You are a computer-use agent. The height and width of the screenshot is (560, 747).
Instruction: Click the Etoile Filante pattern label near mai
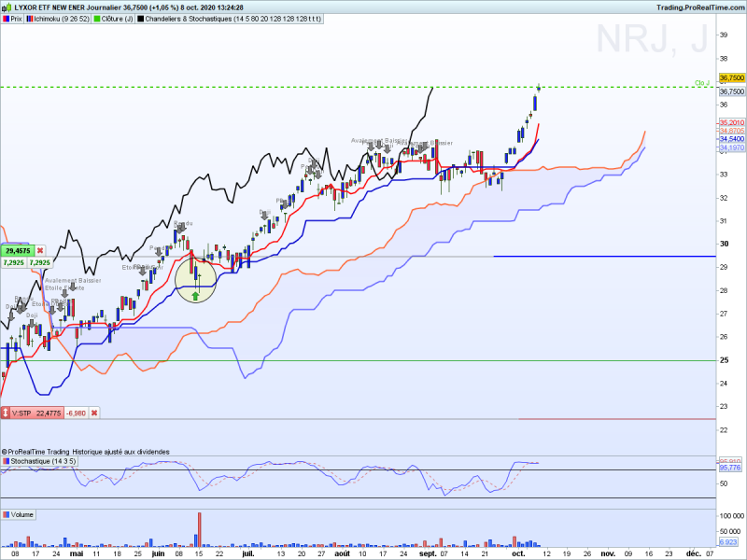[64, 287]
